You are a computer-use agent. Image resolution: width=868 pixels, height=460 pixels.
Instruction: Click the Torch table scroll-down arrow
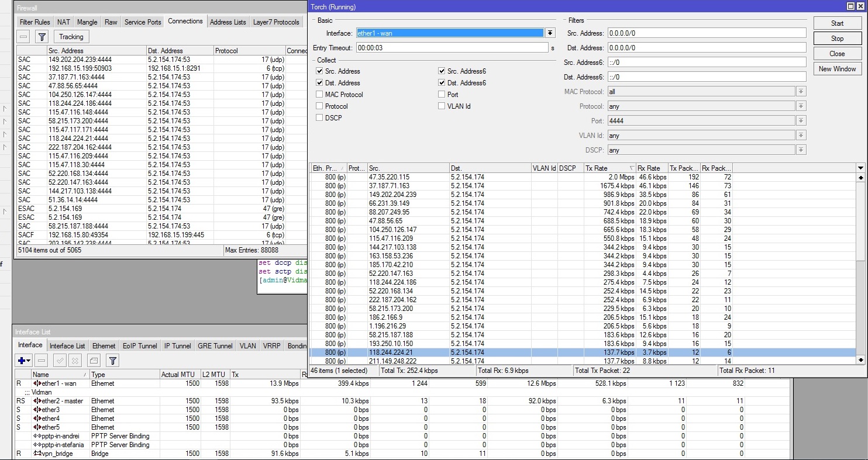tap(860, 360)
